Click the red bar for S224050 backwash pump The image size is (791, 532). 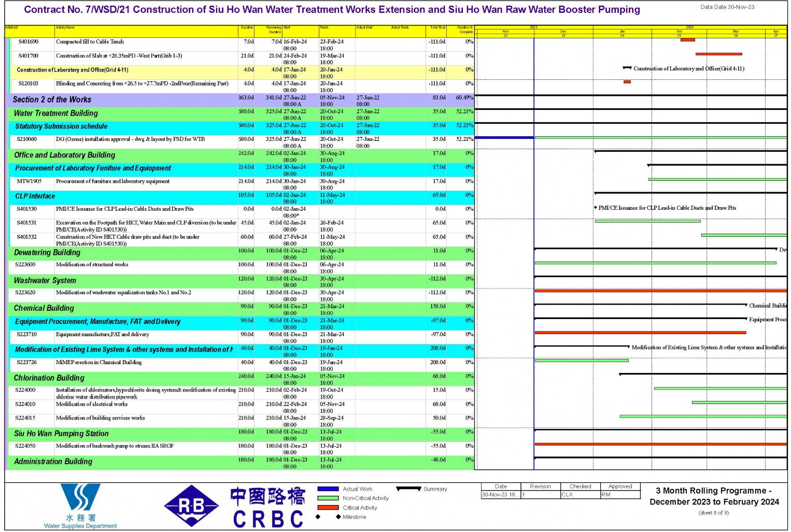click(x=660, y=444)
